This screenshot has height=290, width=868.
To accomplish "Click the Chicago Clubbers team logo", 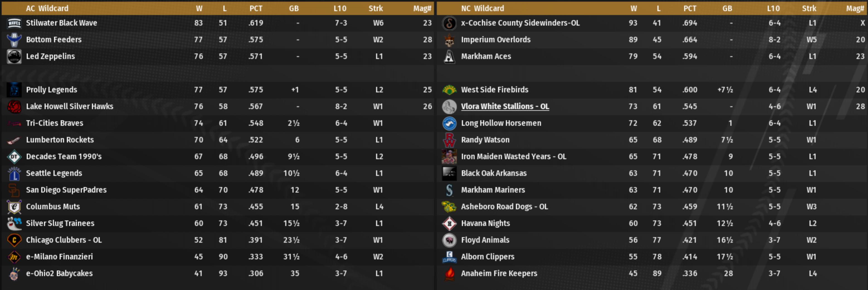I will pyautogui.click(x=14, y=240).
